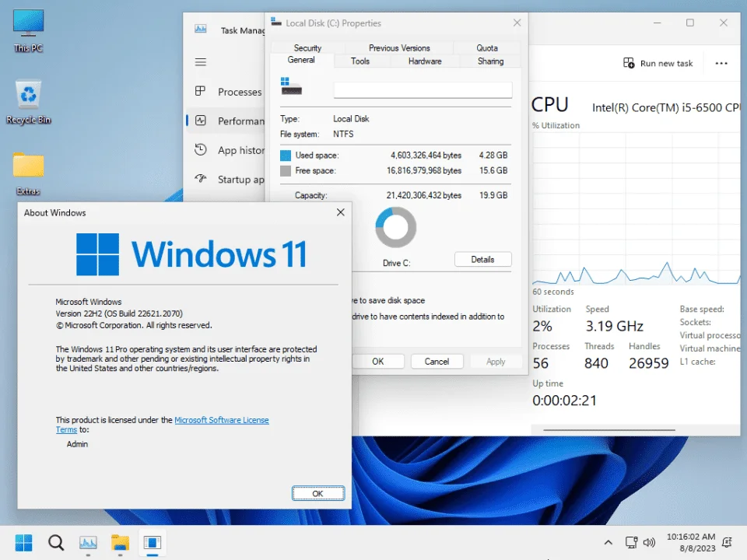Open the taskbar clock and date
This screenshot has width=747, height=560.
691,542
